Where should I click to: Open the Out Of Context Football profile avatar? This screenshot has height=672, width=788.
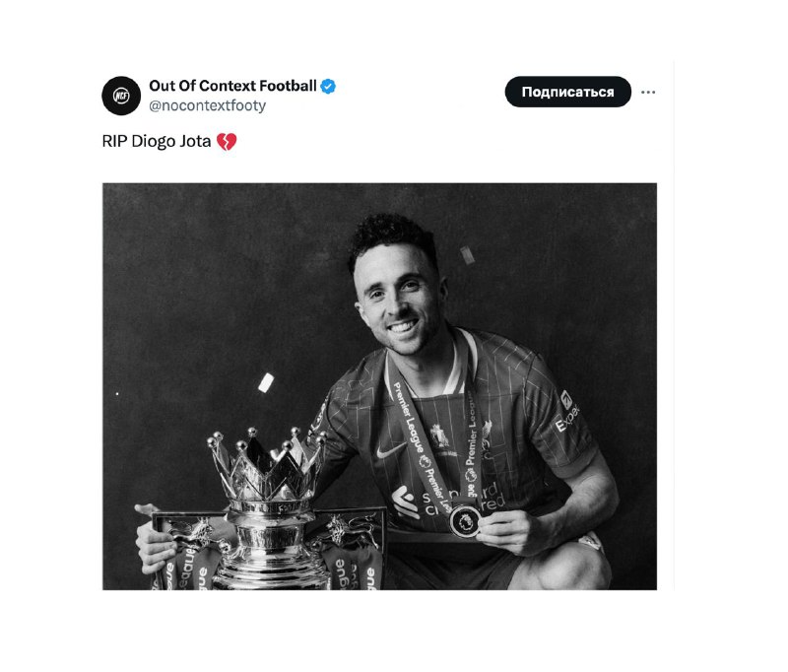pos(121,96)
